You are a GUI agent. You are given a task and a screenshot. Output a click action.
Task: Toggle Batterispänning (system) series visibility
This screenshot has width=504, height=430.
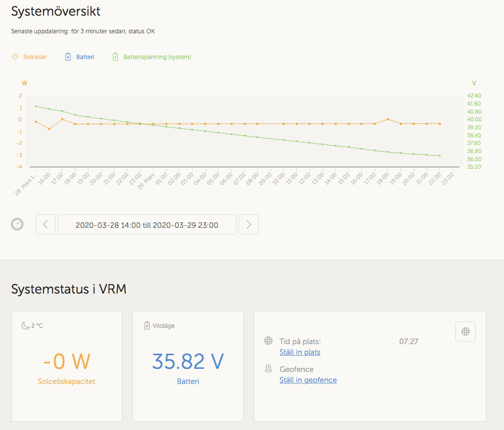pos(157,57)
